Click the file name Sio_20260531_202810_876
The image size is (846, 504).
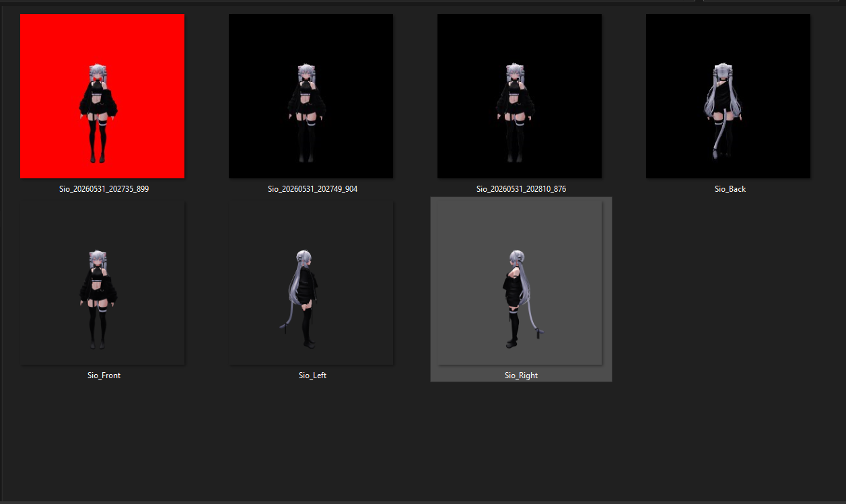521,189
